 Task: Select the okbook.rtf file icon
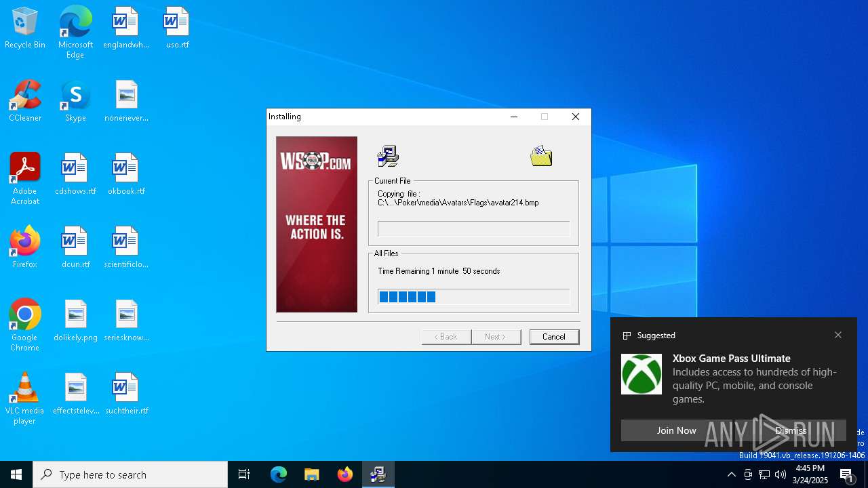click(126, 174)
